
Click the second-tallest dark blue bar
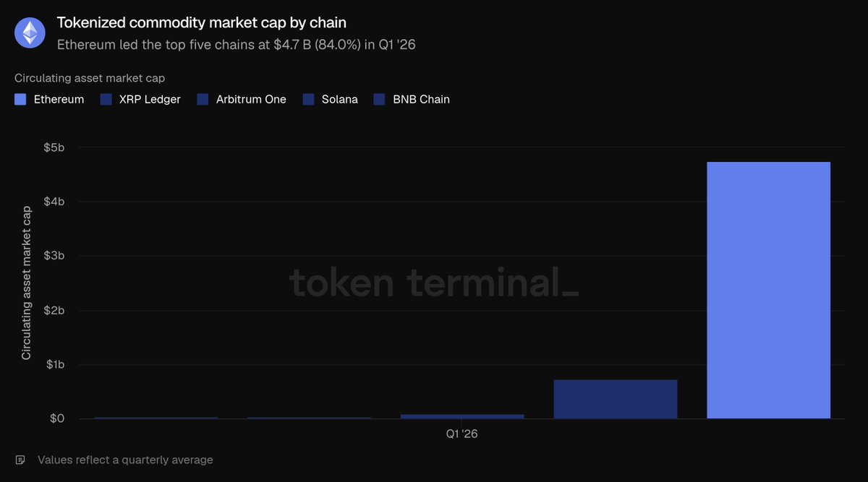(616, 399)
